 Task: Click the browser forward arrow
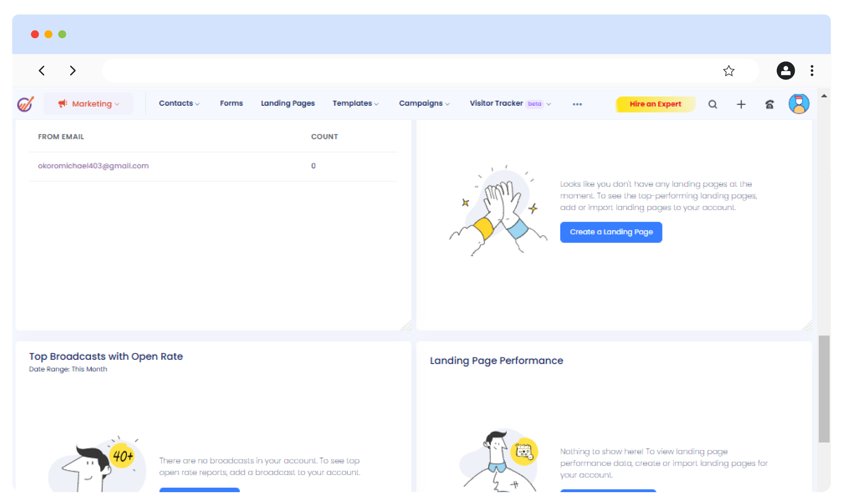click(x=73, y=71)
